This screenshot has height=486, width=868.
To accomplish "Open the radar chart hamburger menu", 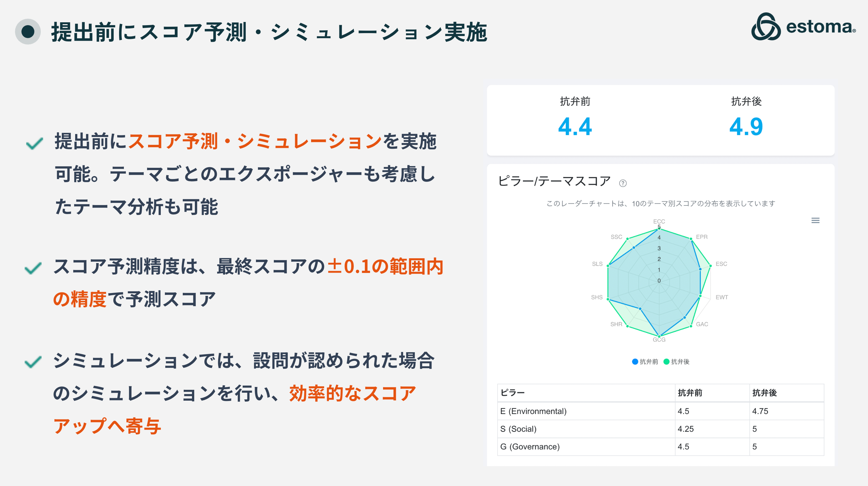I will [815, 220].
